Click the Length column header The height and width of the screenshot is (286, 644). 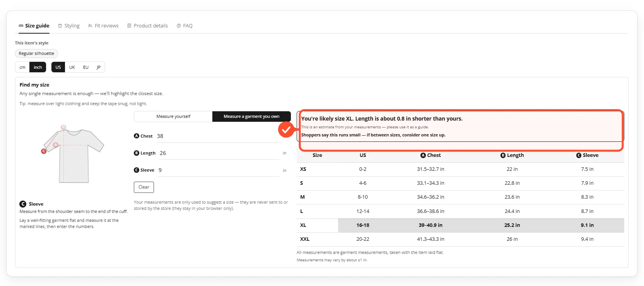[x=512, y=155]
